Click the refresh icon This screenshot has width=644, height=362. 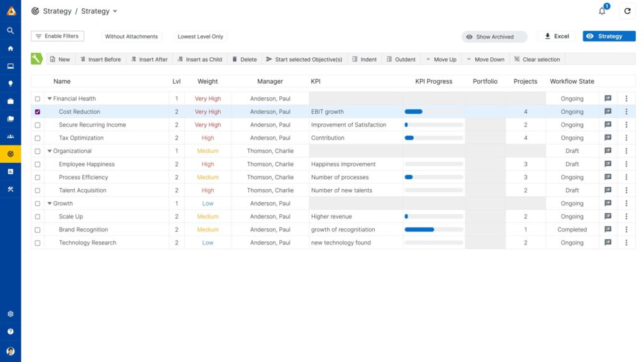pos(627,11)
